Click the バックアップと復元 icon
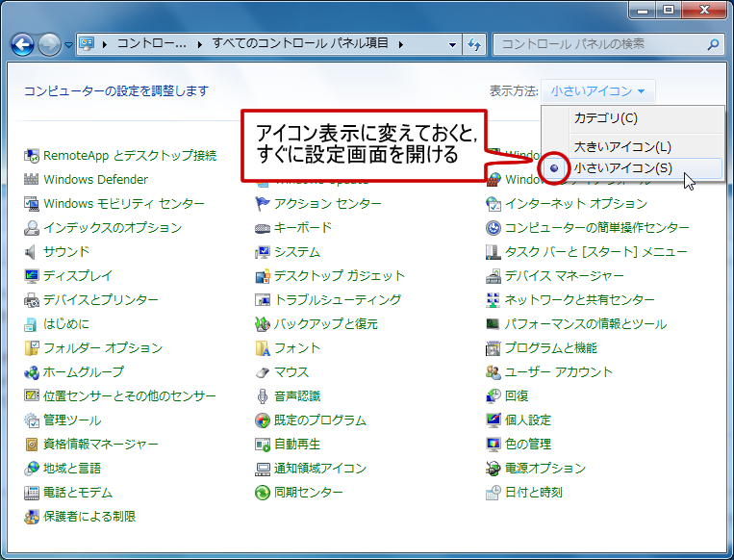The height and width of the screenshot is (560, 734). pos(263,324)
